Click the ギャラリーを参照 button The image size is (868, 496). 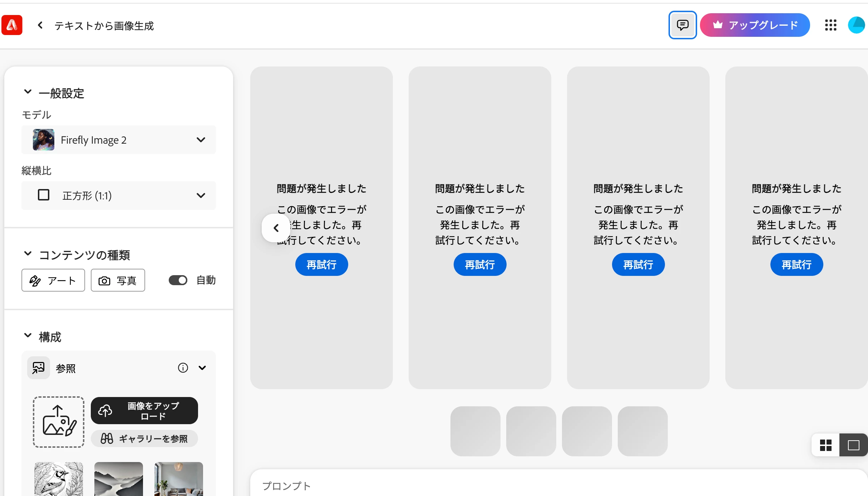(x=144, y=438)
